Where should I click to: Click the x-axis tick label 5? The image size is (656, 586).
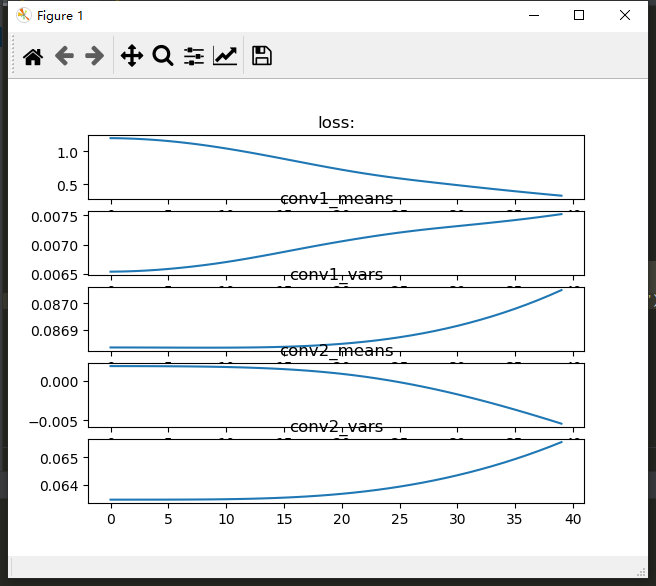pos(168,519)
